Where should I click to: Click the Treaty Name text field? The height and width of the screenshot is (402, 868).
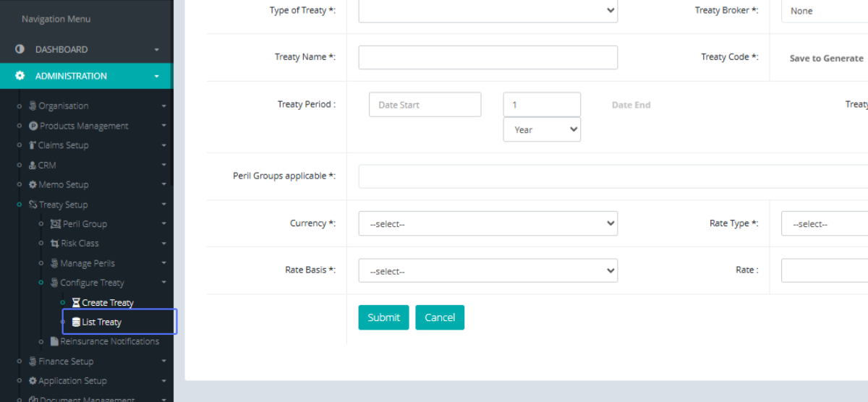click(x=488, y=57)
